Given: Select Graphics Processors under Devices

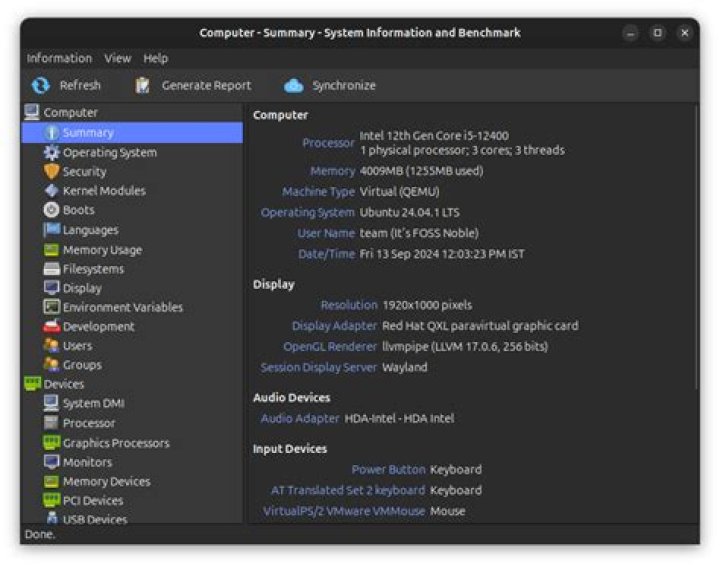Looking at the screenshot, I should click(116, 443).
